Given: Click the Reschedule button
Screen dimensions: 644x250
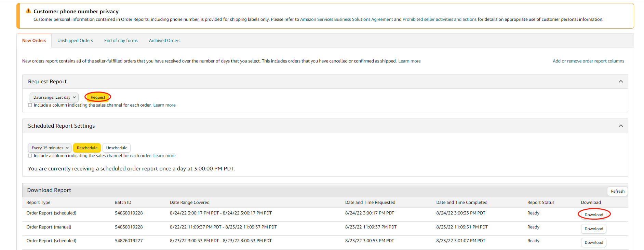Looking at the screenshot, I should tap(87, 148).
